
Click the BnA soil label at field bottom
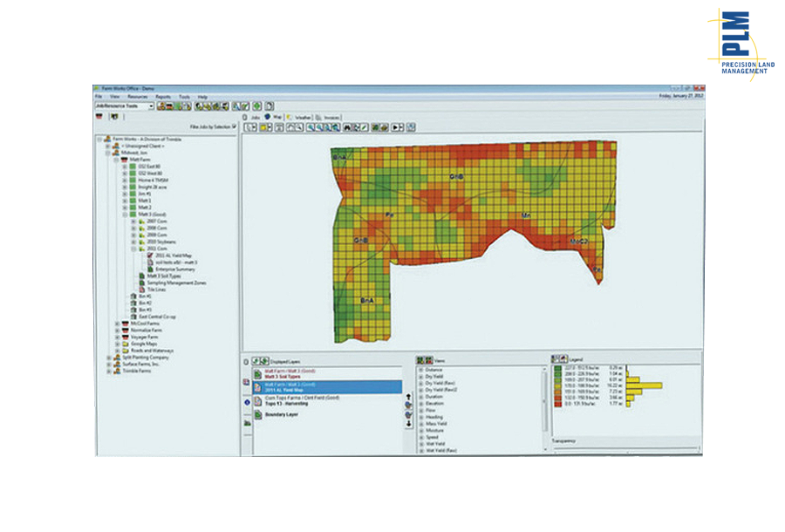tap(367, 301)
